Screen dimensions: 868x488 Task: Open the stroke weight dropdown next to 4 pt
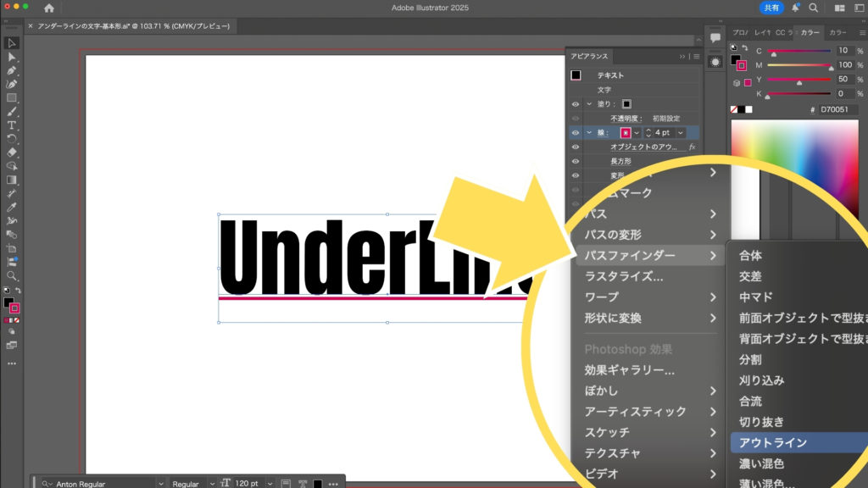(x=681, y=133)
